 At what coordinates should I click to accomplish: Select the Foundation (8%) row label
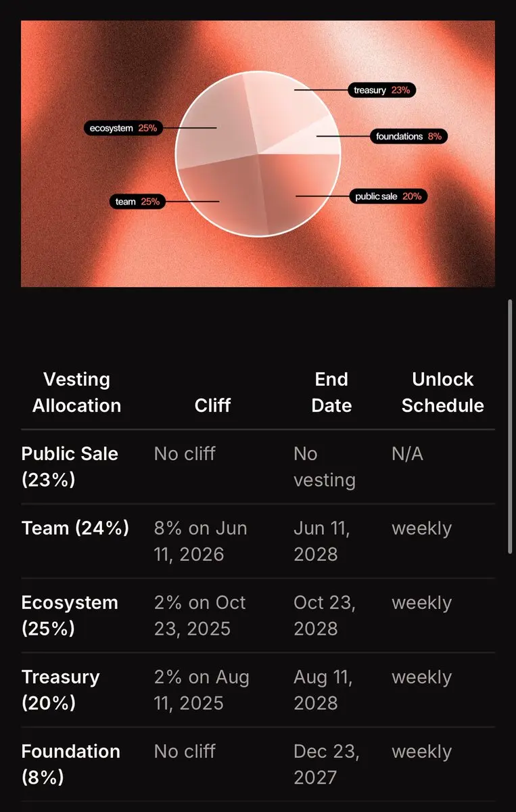pyautogui.click(x=71, y=765)
